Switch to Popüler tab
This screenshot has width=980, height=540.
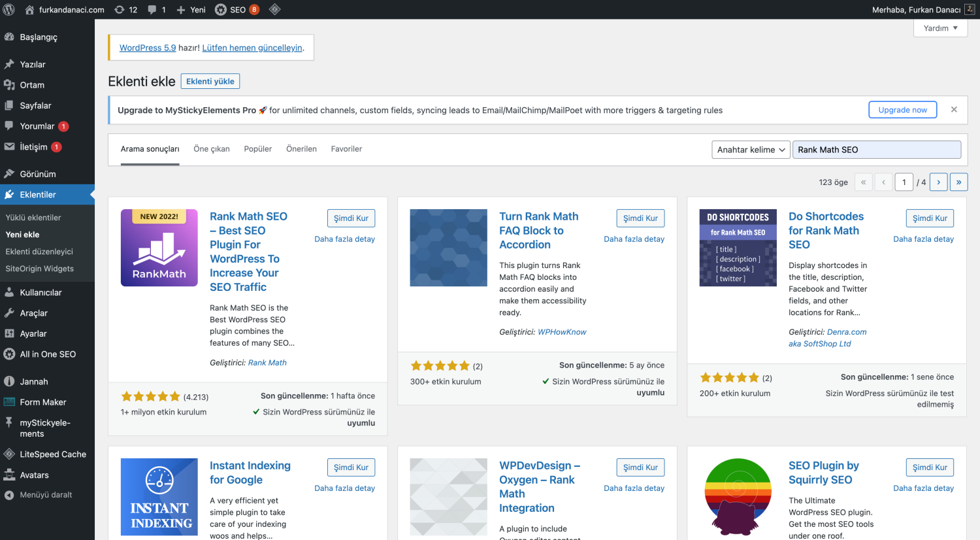click(258, 149)
